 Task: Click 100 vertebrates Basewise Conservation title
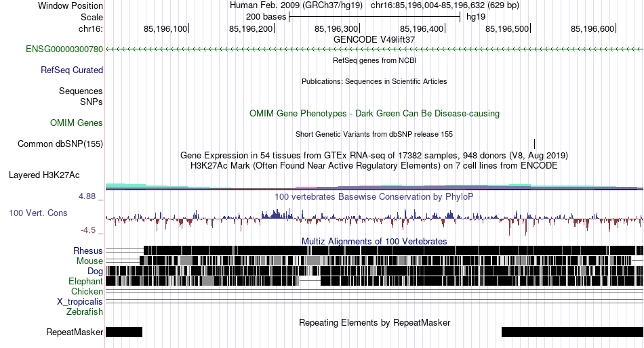374,197
